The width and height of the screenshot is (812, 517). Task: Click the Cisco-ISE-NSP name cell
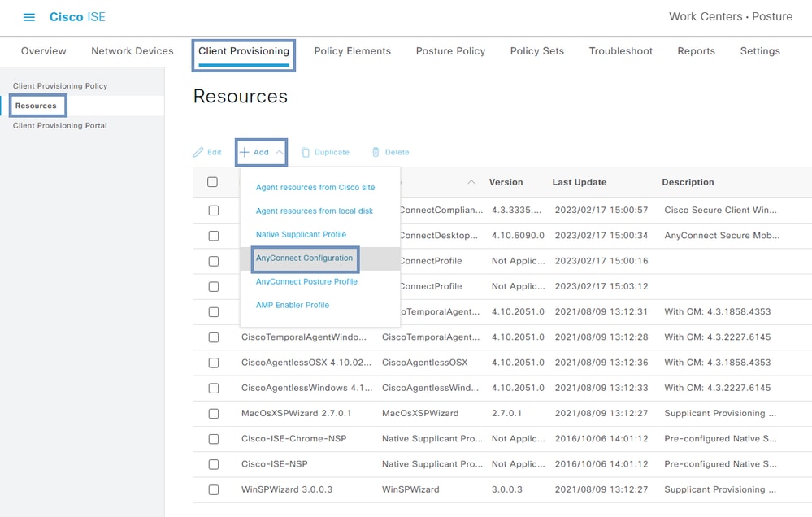(x=275, y=464)
